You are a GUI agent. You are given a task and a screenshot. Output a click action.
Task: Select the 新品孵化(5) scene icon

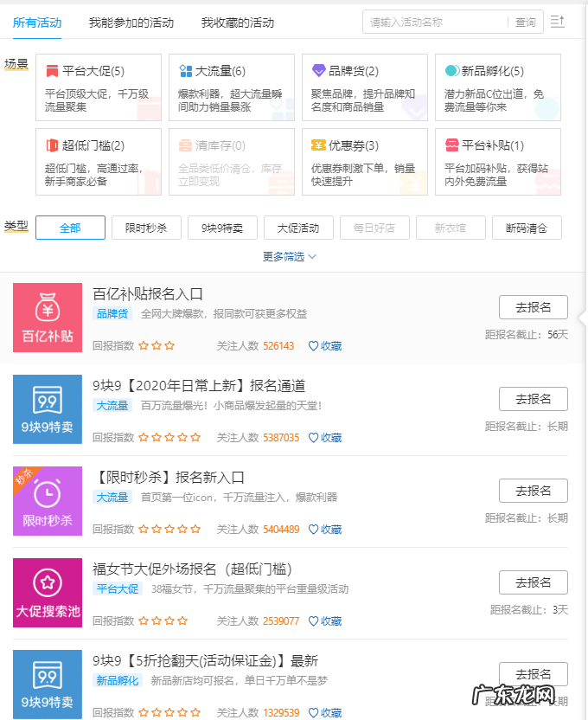point(451,71)
